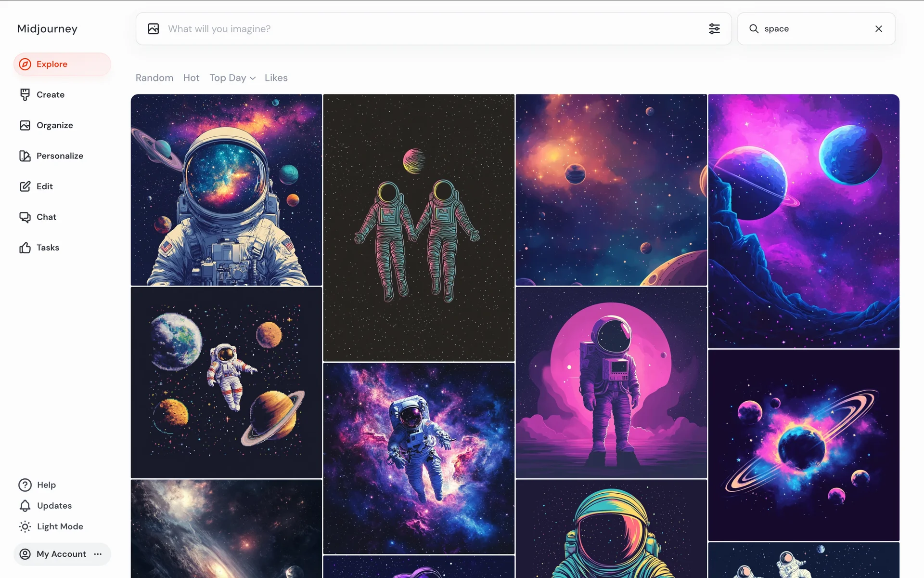Select the Likes tab
This screenshot has width=924, height=578.
pyautogui.click(x=276, y=78)
